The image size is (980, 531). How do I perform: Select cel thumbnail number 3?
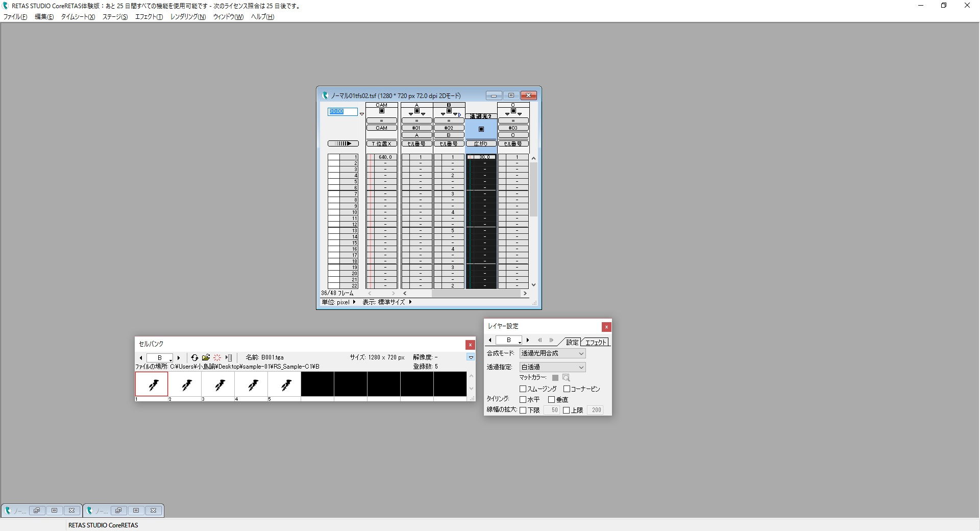point(218,384)
